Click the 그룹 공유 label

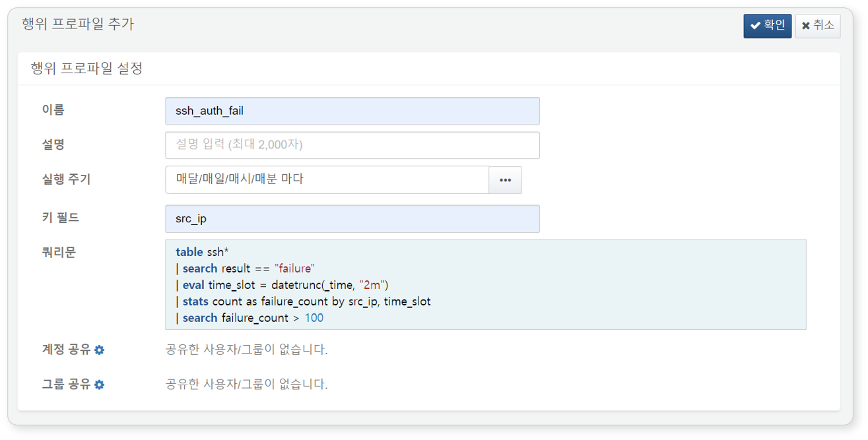pyautogui.click(x=66, y=384)
